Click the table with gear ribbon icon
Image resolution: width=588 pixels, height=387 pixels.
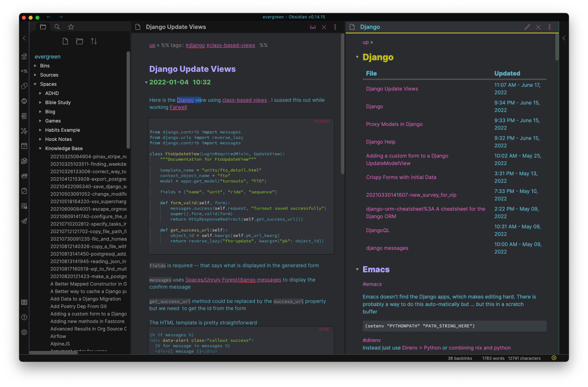click(24, 206)
